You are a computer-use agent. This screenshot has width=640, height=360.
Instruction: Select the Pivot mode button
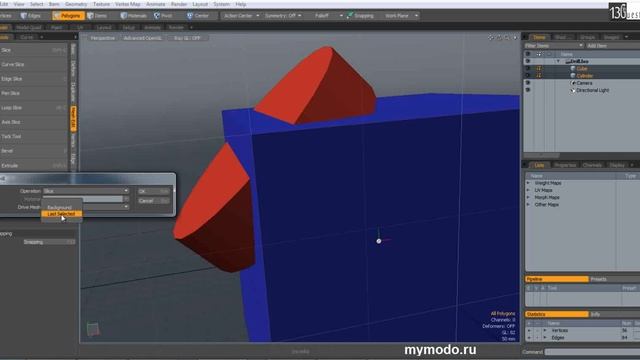[163, 16]
